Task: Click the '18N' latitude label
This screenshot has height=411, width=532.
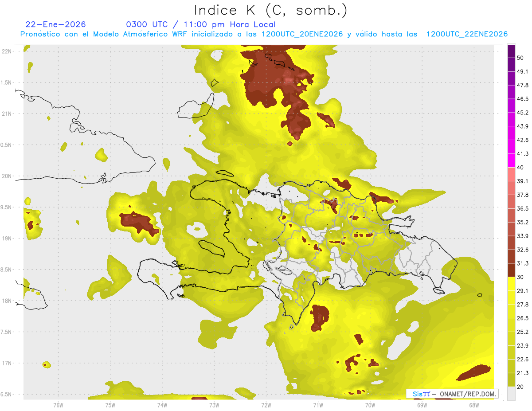Action: coord(7,301)
